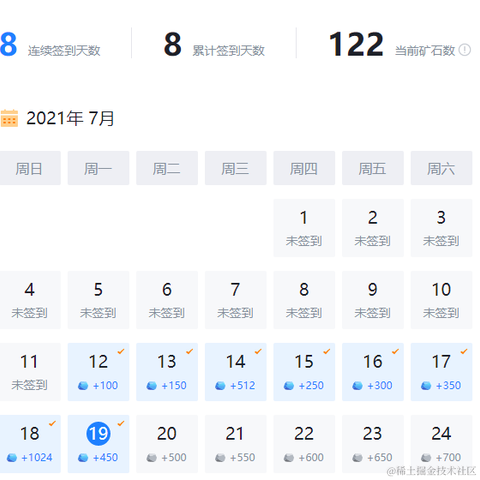
Task: Select the highlighted date 19
Action: pyautogui.click(x=98, y=434)
